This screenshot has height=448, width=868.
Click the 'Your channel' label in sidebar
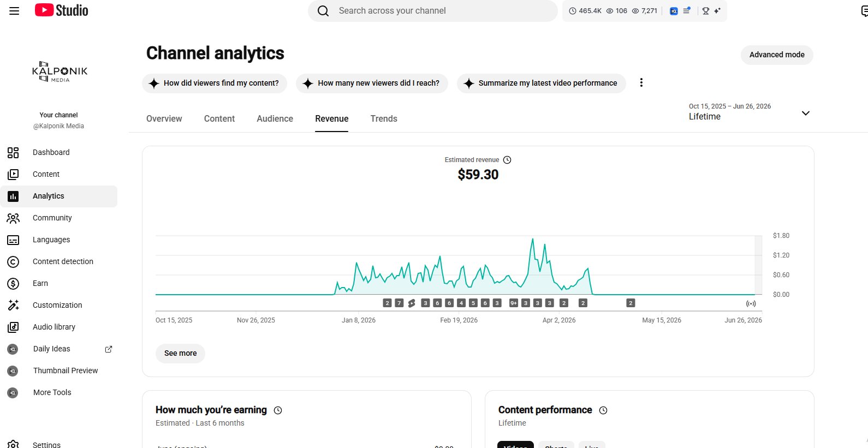click(58, 115)
